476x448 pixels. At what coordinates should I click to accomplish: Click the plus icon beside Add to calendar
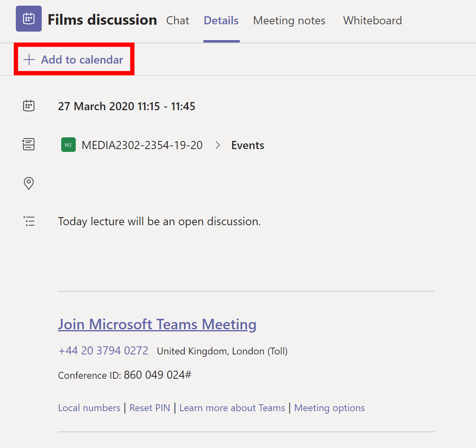29,60
